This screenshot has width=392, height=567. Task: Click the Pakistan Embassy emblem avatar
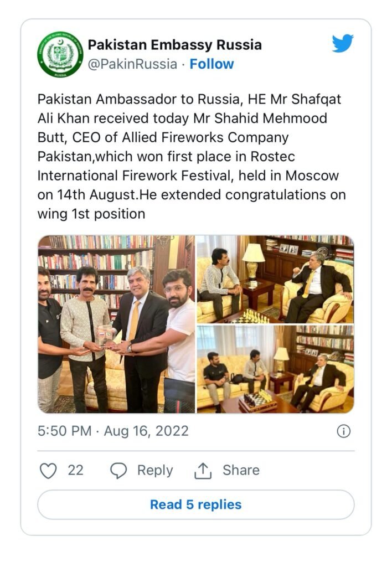coord(60,54)
